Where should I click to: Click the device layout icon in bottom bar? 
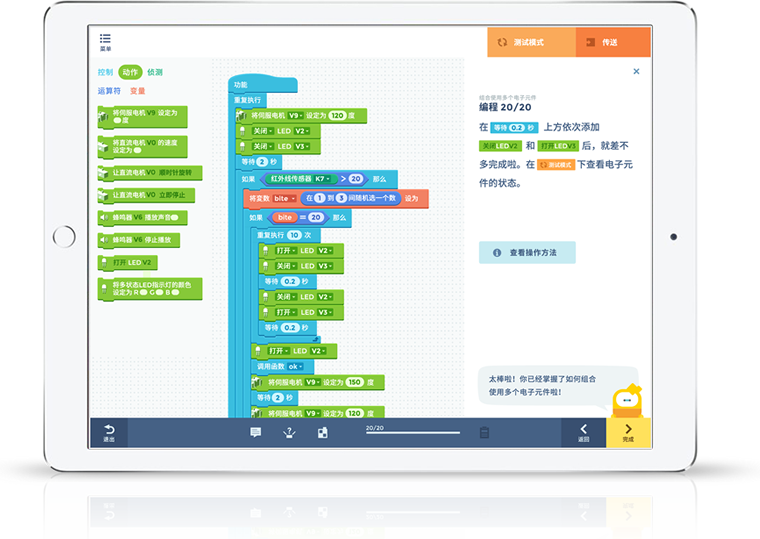(x=322, y=432)
